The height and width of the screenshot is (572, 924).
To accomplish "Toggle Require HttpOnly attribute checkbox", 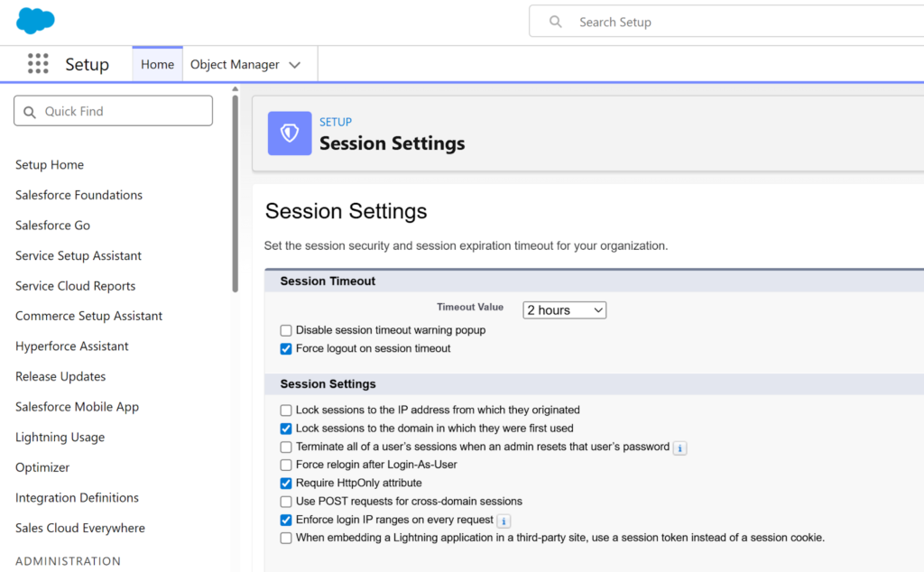I will click(x=286, y=484).
